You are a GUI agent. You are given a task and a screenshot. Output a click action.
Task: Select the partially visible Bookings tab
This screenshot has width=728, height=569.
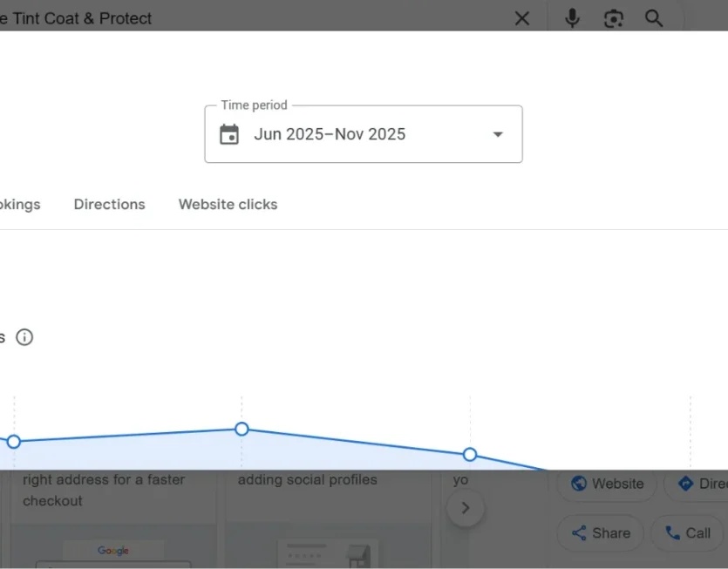tap(20, 204)
